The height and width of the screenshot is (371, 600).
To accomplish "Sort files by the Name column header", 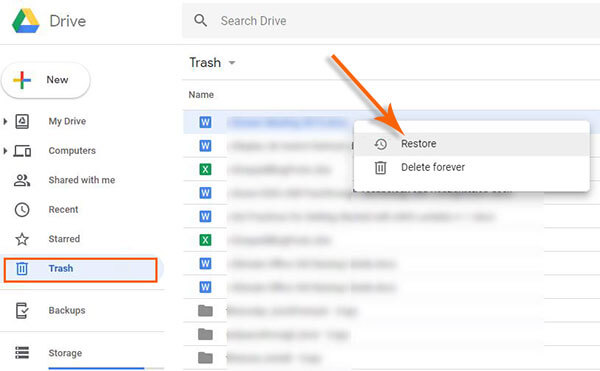I will (x=201, y=95).
